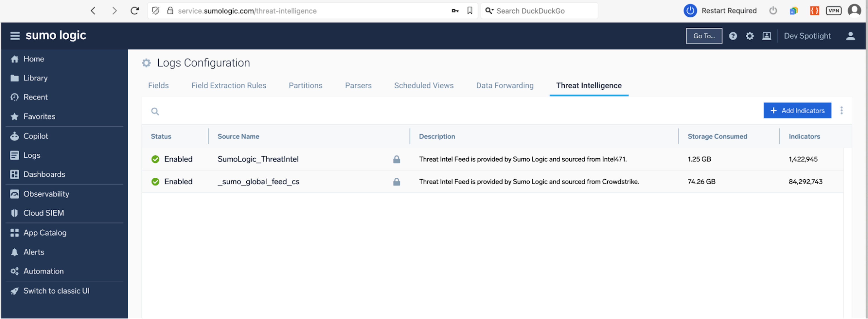Screen dimensions: 868x319
Task: Click the 74.26 GB storage value
Action: (x=701, y=182)
